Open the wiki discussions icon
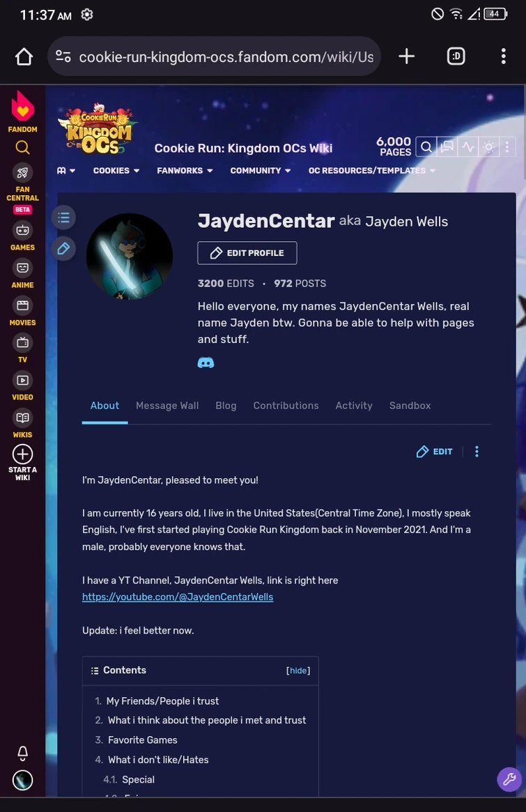 [447, 147]
